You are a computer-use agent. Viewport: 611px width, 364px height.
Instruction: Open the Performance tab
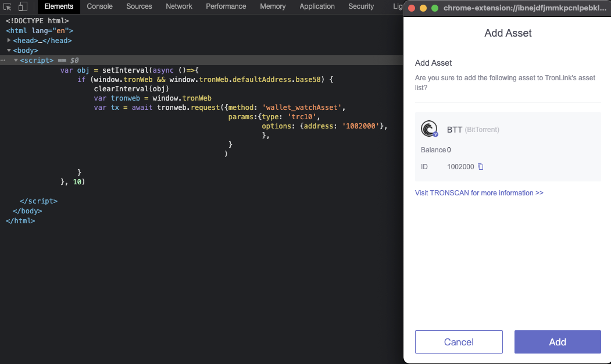(x=226, y=6)
